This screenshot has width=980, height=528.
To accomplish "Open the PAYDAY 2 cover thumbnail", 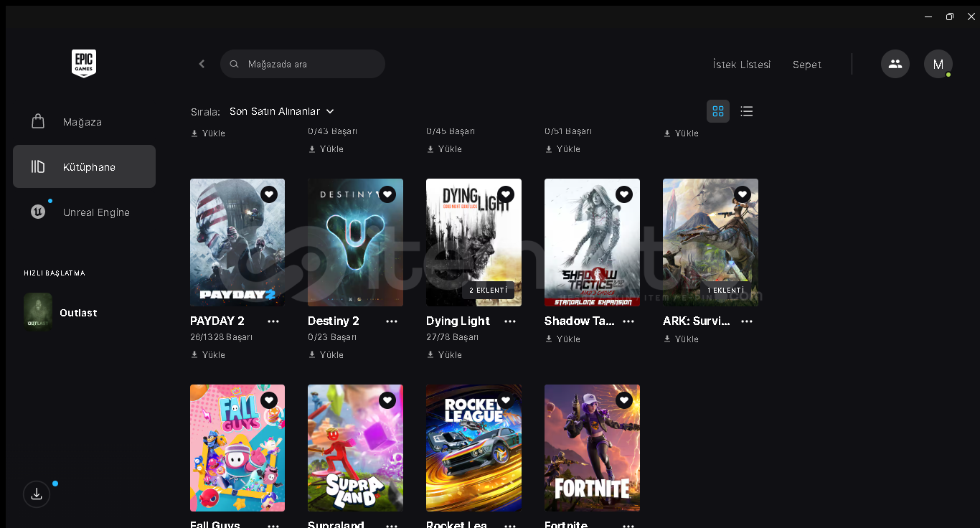I will click(x=237, y=242).
